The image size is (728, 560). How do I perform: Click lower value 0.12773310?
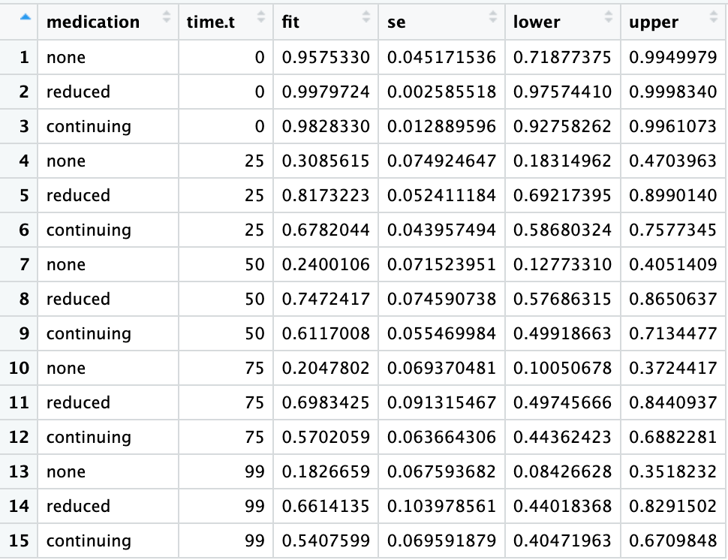pos(562,264)
